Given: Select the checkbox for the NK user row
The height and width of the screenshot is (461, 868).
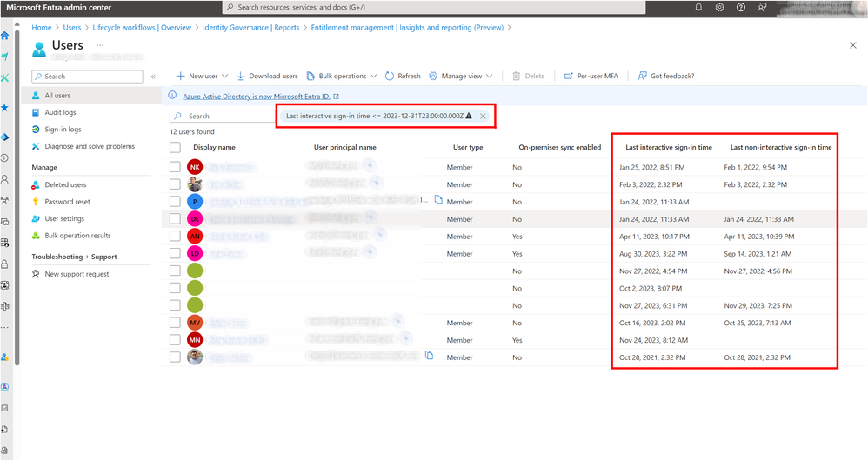Looking at the screenshot, I should pyautogui.click(x=175, y=167).
